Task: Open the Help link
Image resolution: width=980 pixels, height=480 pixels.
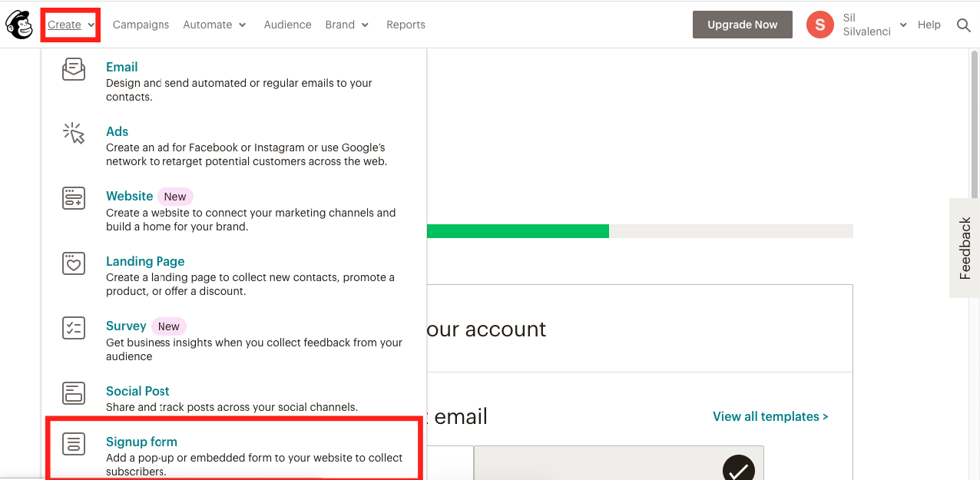Action: point(929,25)
